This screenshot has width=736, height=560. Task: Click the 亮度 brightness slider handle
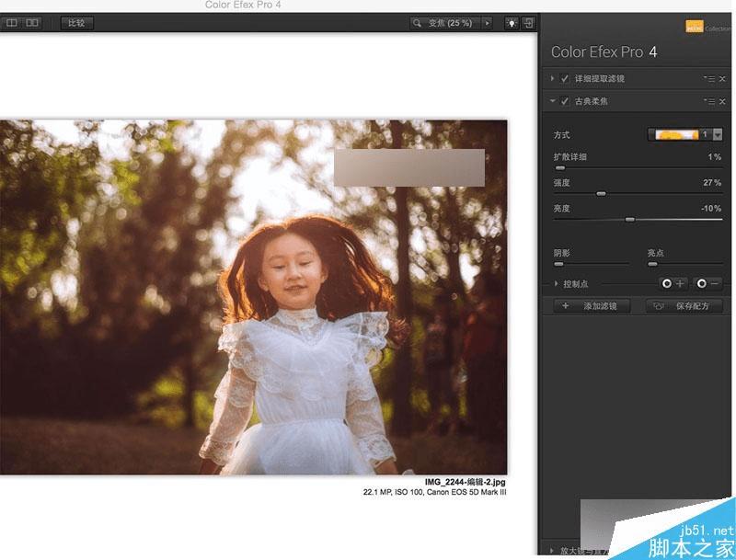coord(630,220)
